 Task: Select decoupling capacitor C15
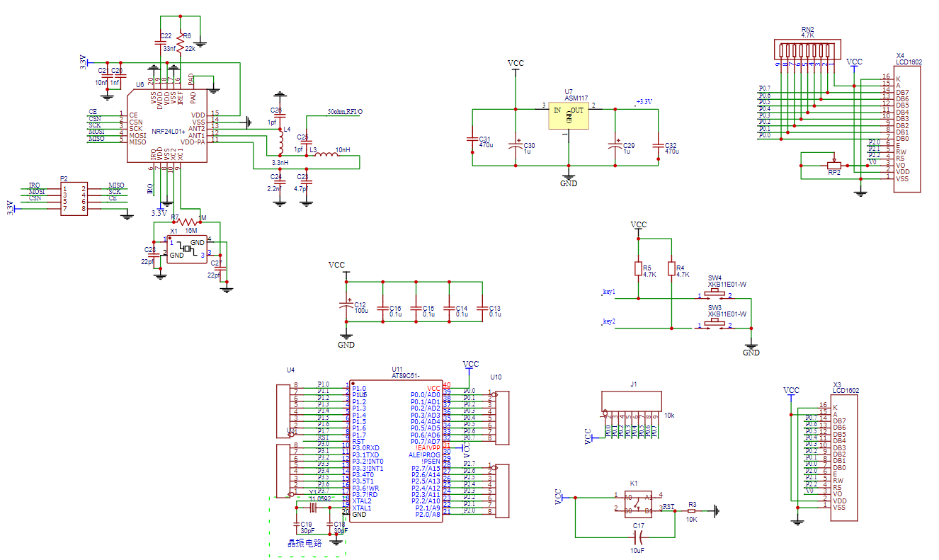pos(415,309)
